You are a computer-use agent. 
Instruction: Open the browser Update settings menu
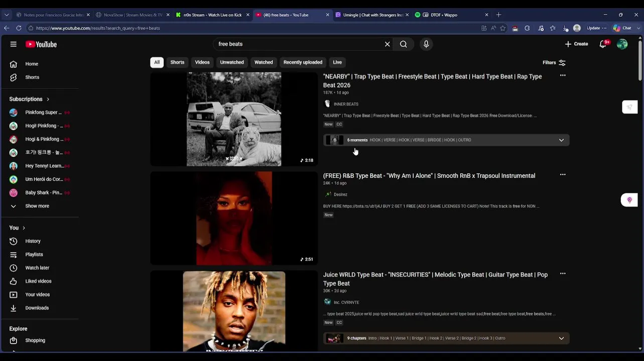pyautogui.click(x=596, y=28)
